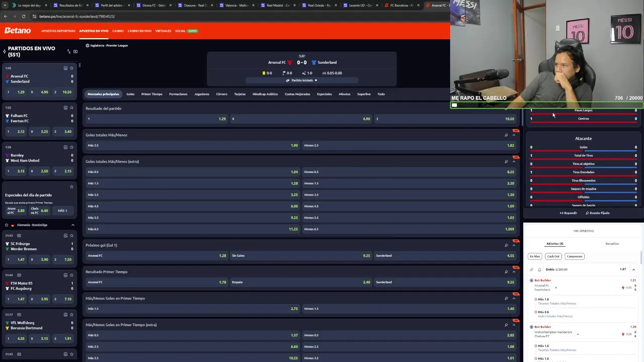This screenshot has height=362, width=644.
Task: Click the Goles progress bar in Atacante stats
Action: 584,150
